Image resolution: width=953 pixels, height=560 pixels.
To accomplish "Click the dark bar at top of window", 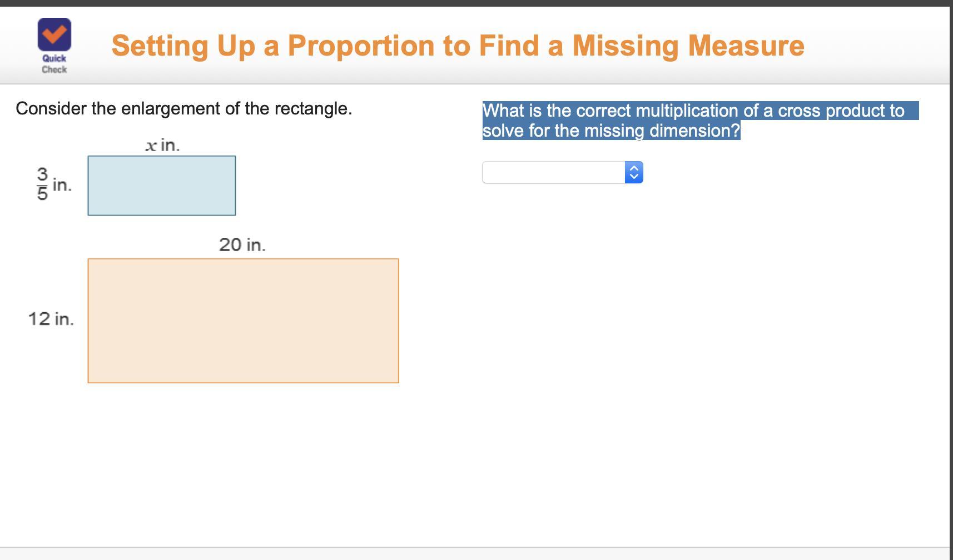I will coord(476,3).
